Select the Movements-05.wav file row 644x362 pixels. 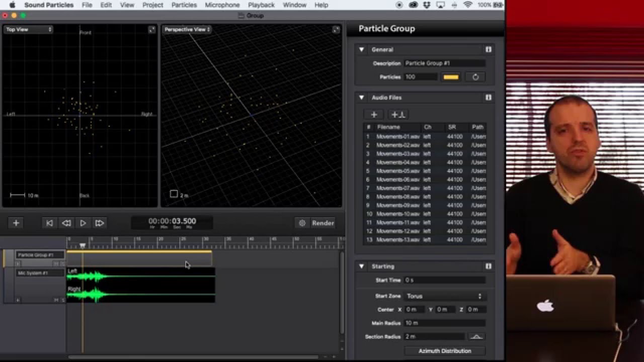point(425,171)
